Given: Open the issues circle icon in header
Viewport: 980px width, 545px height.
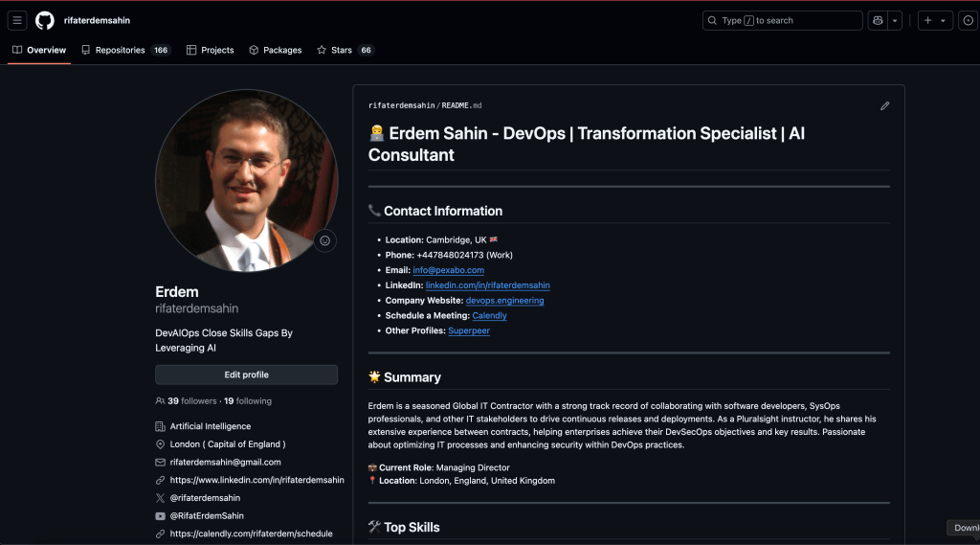Looking at the screenshot, I should coord(969,21).
